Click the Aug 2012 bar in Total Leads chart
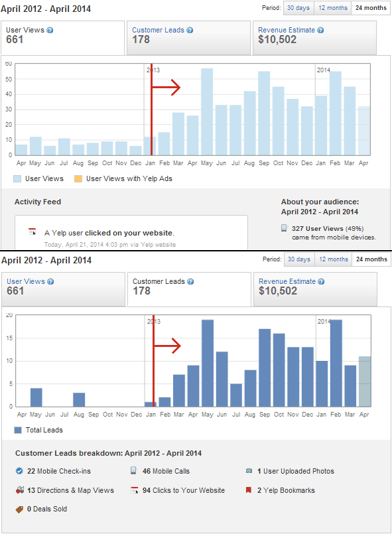This screenshot has width=392, height=534. tap(79, 400)
